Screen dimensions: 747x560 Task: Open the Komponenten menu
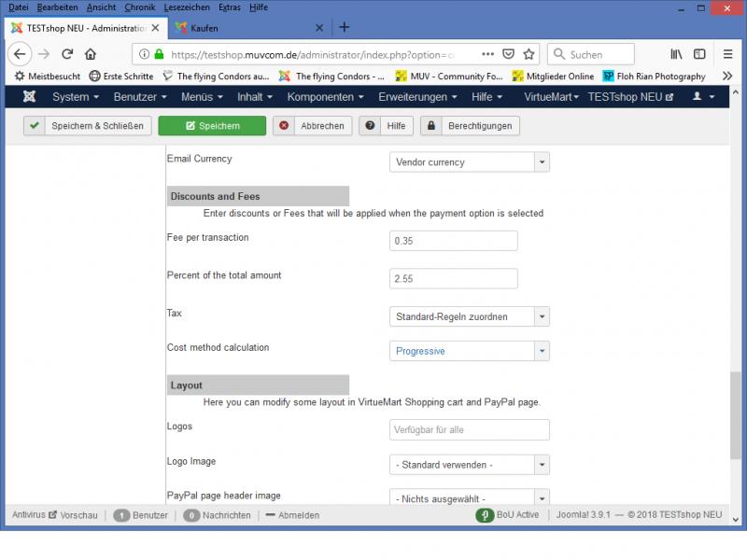[x=327, y=97]
